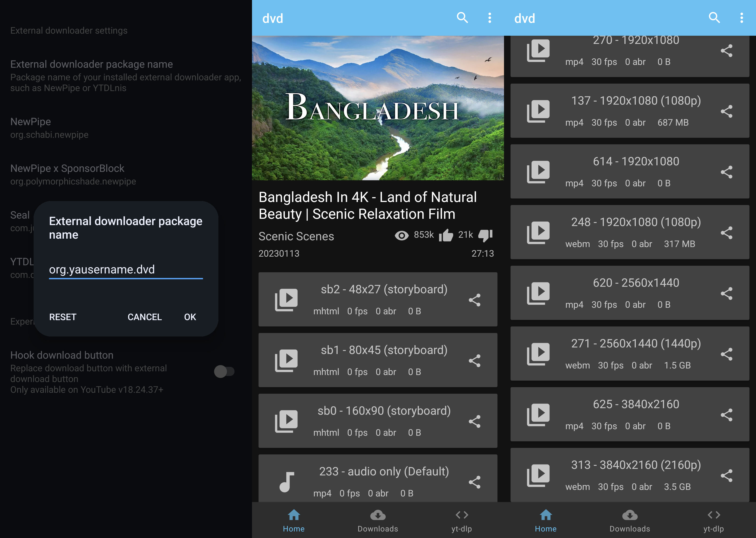Click search icon in middle dvd header
The image size is (756, 538).
462,18
